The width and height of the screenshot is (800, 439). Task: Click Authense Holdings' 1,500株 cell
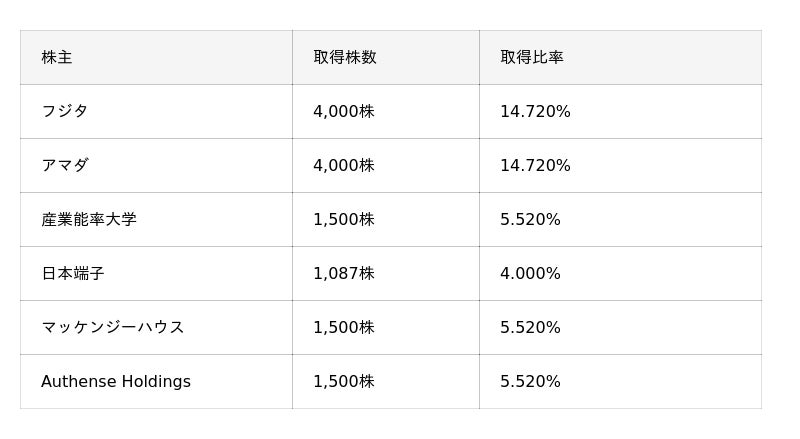(x=344, y=382)
